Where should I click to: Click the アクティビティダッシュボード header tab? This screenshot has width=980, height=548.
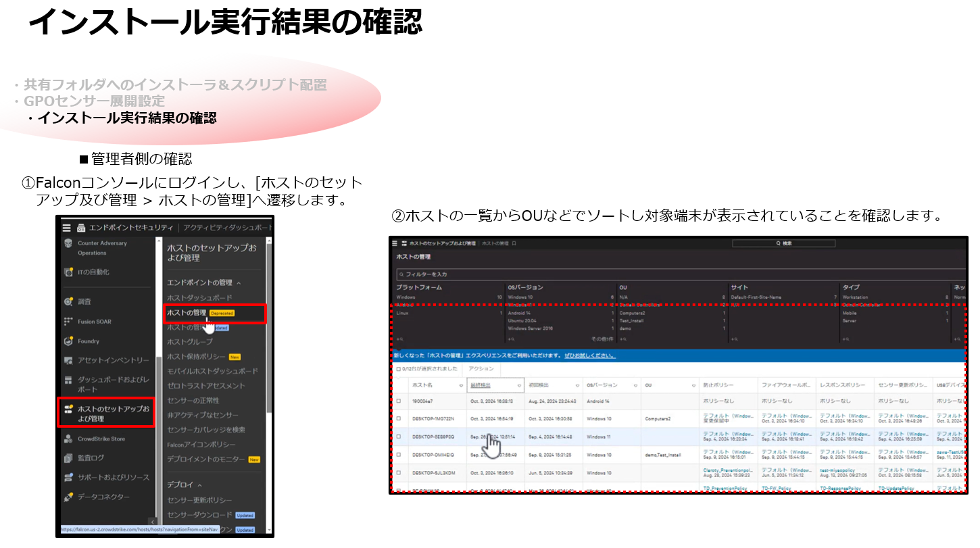point(226,228)
